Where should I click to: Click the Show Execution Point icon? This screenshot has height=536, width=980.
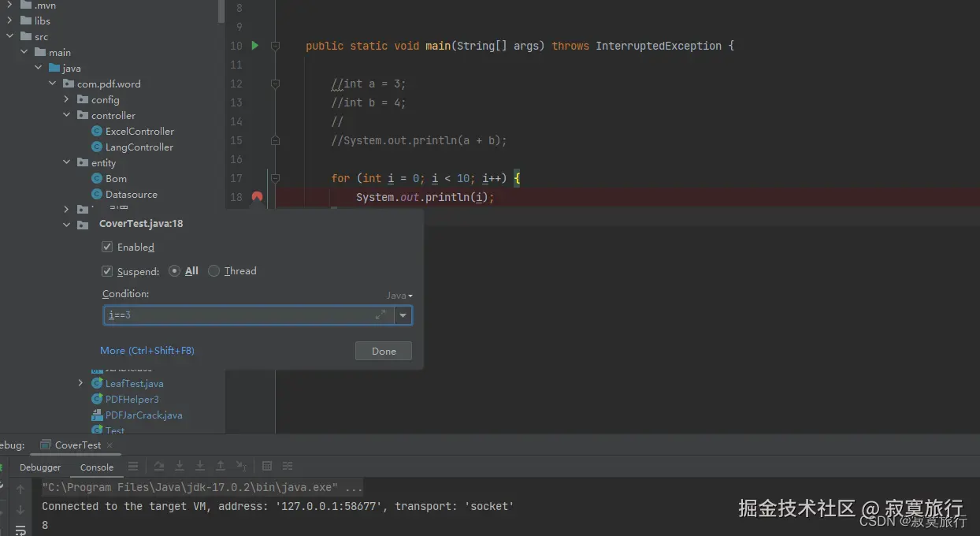[x=133, y=466]
